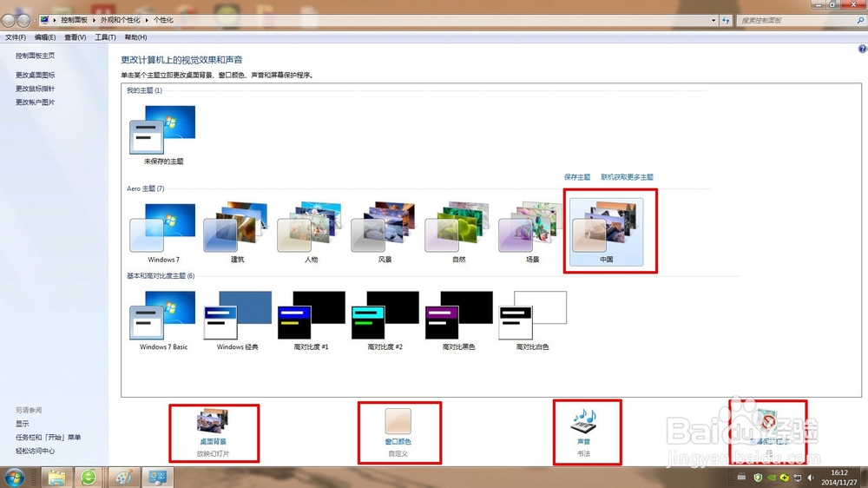Apply the Windows 7 Aero theme
The width and height of the screenshot is (868, 488).
pos(163,234)
